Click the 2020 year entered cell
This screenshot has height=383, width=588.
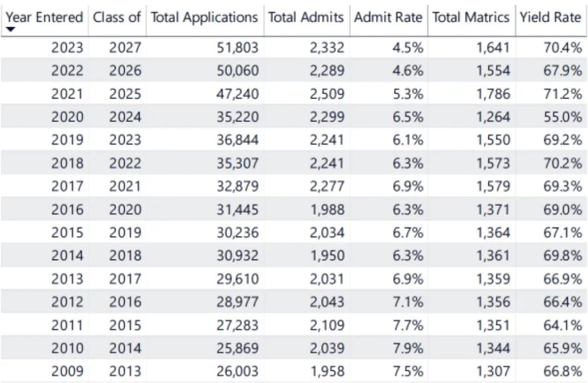[67, 117]
